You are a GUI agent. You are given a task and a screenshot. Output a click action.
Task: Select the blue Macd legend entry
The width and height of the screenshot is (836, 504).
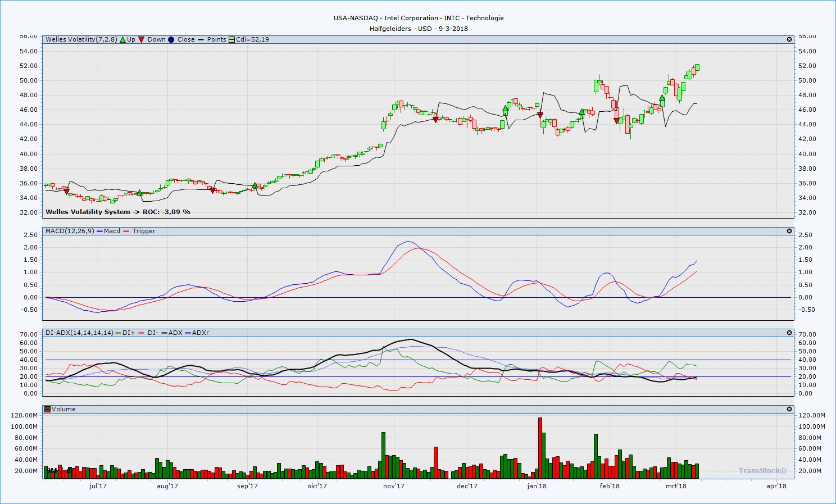click(108, 231)
